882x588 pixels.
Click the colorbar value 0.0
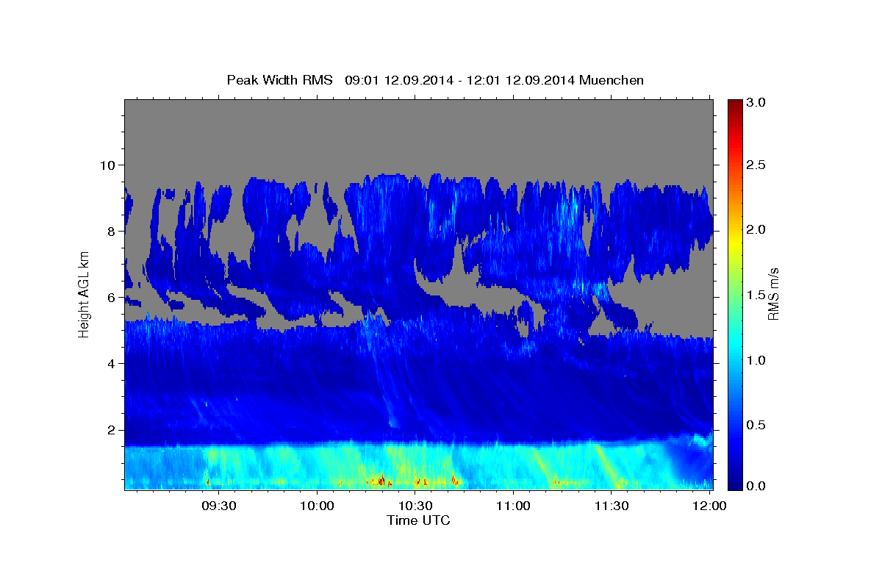click(x=758, y=486)
